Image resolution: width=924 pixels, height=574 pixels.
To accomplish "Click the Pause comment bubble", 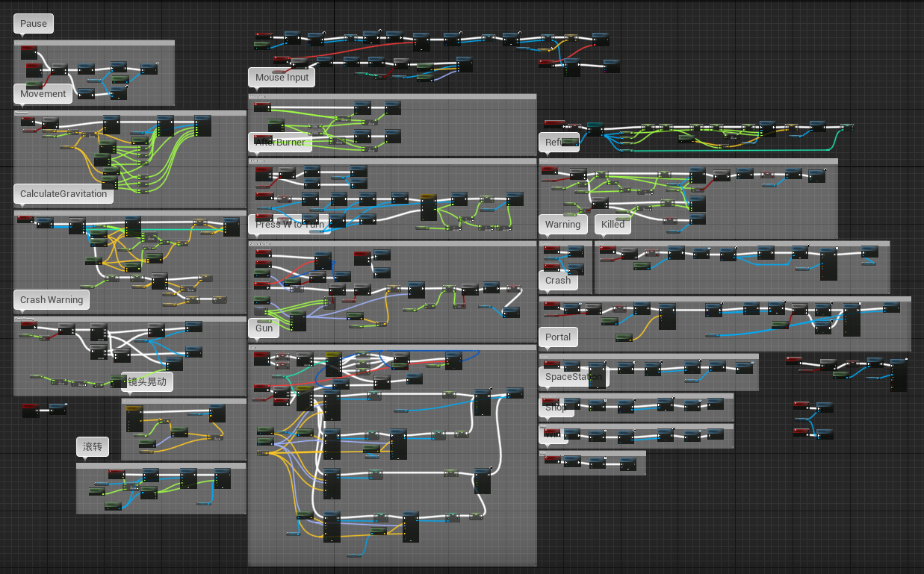I will (34, 24).
